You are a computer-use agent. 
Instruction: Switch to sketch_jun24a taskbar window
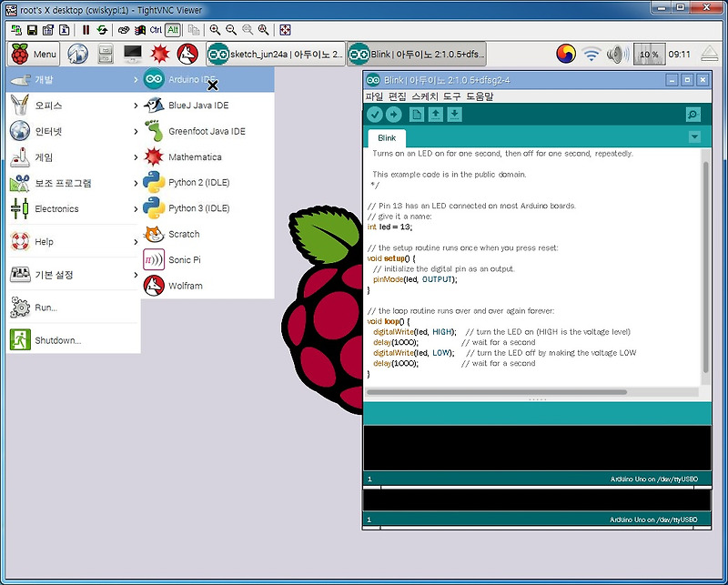tap(276, 55)
